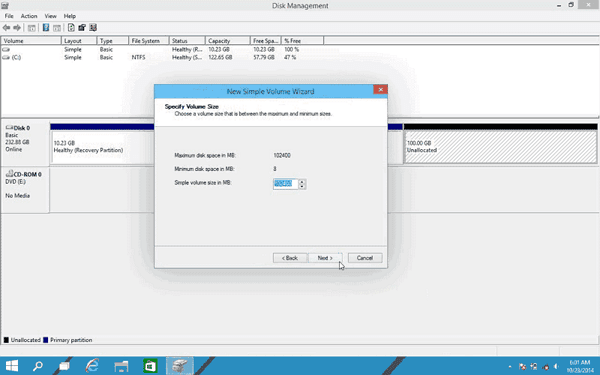
Task: Click the rightmost toolbar icon with red mark
Action: (93, 28)
